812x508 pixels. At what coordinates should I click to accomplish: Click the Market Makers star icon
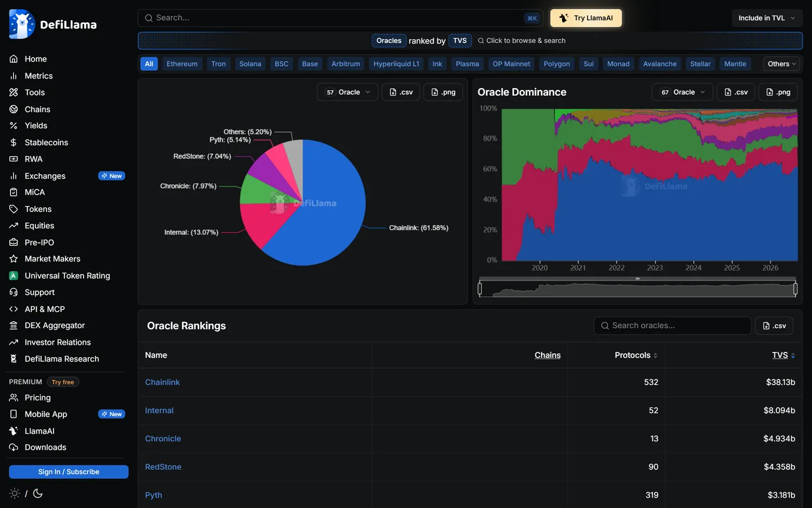click(13, 259)
